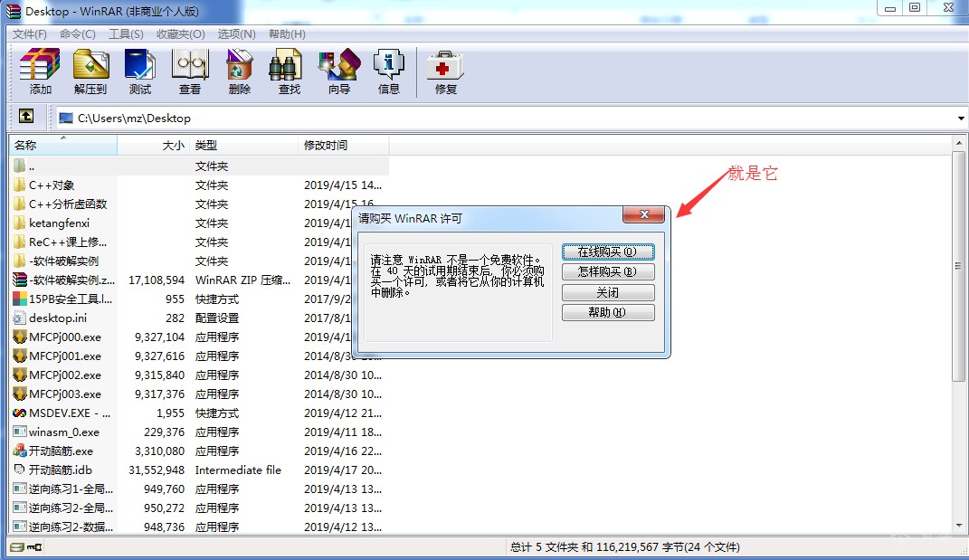Click the size value 229,376
969x560 pixels.
tap(165, 432)
